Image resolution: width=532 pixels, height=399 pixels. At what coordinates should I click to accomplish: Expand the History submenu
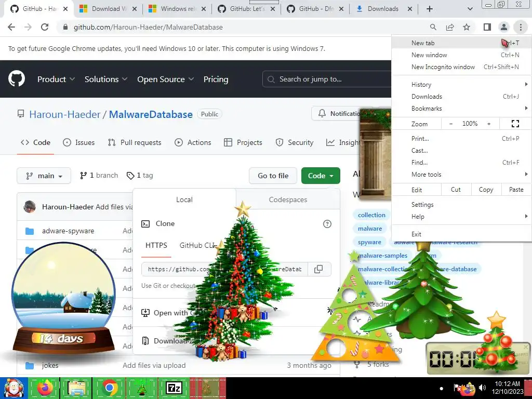point(461,85)
